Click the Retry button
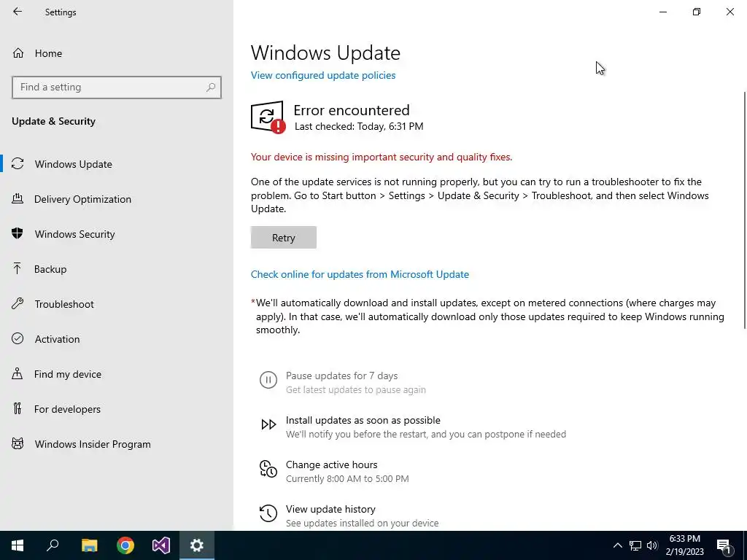747x560 pixels. click(284, 237)
